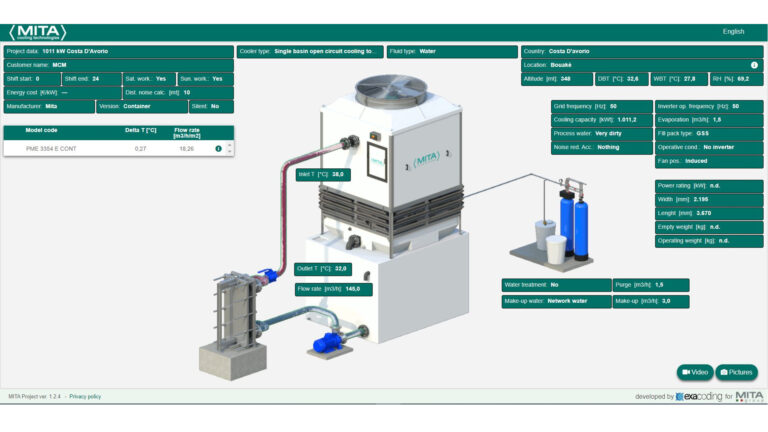
Task: Toggle the Sat. work Yes field
Action: pos(149,79)
